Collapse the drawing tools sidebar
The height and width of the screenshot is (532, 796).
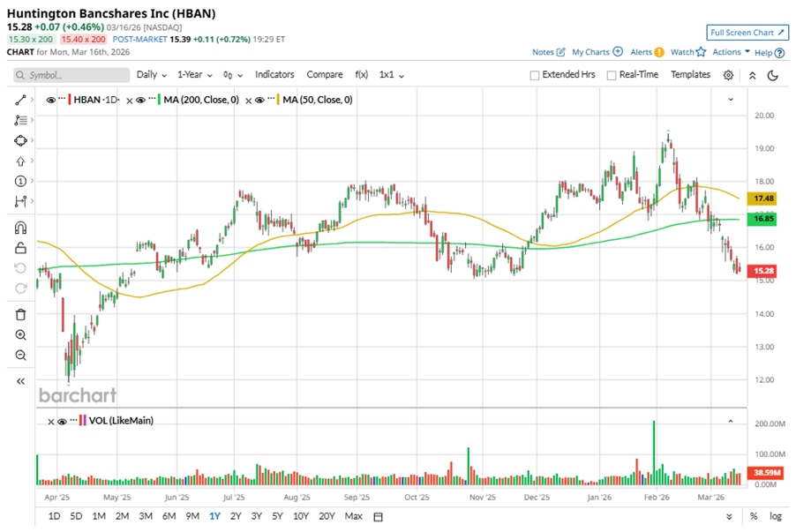[x=20, y=381]
